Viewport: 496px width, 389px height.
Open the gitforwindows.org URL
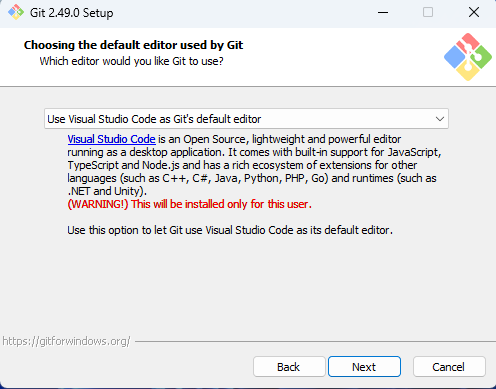click(66, 341)
